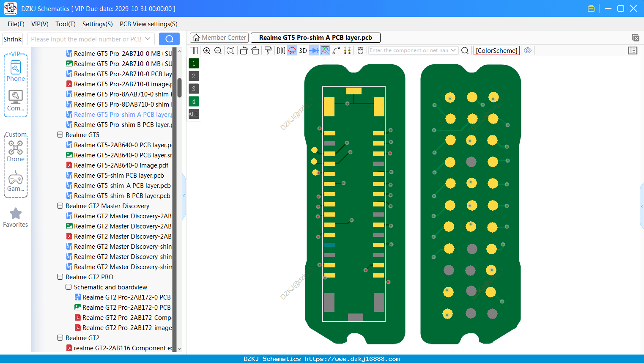Collapse the Realme GT5 folder
The image size is (644, 363).
click(60, 135)
